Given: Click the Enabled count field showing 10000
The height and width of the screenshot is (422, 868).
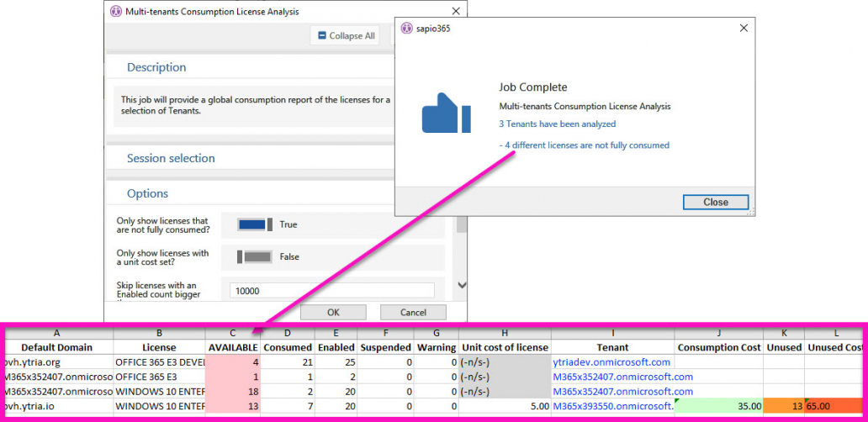Looking at the screenshot, I should coord(332,291).
